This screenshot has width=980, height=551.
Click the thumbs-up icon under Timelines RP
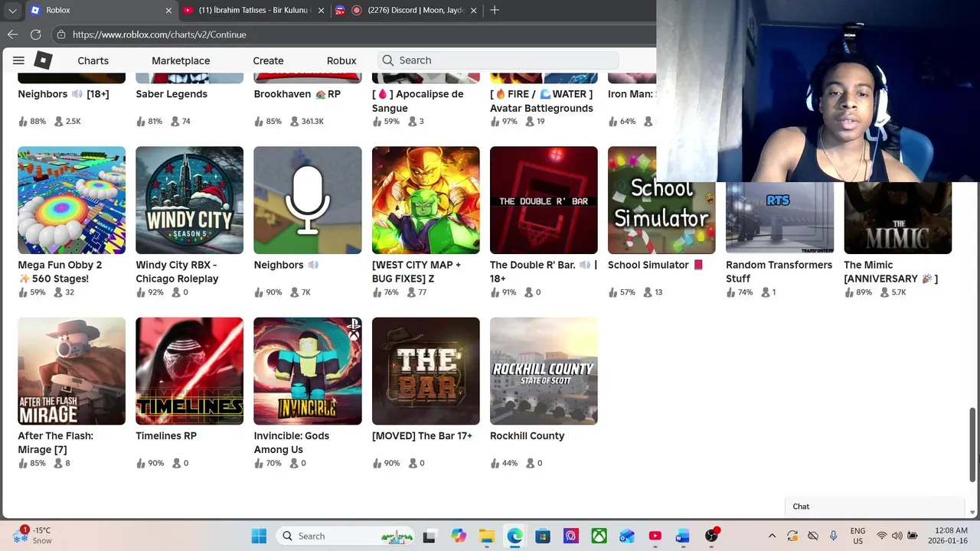(141, 463)
